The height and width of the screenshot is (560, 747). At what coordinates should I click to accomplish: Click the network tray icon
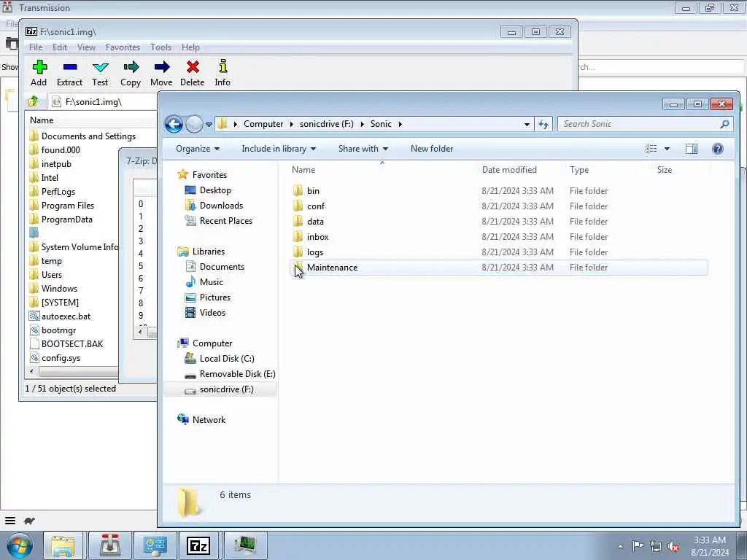656,547
